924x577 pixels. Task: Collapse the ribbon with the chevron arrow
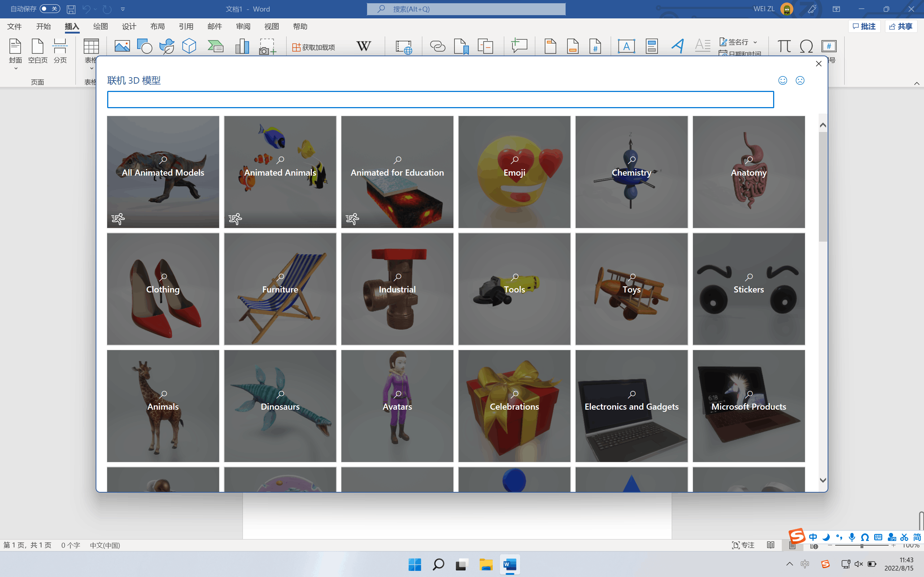pos(916,84)
